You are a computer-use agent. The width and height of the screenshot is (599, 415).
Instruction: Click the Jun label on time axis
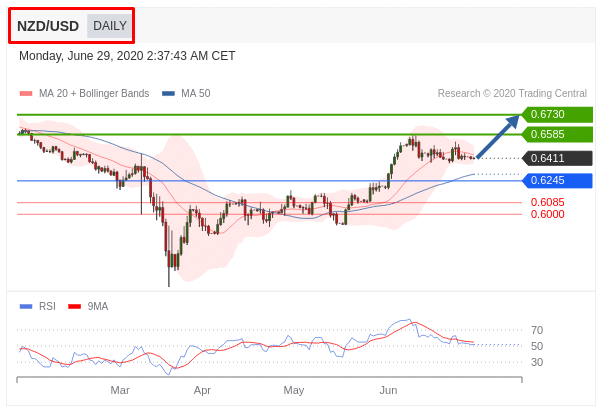[x=388, y=390]
